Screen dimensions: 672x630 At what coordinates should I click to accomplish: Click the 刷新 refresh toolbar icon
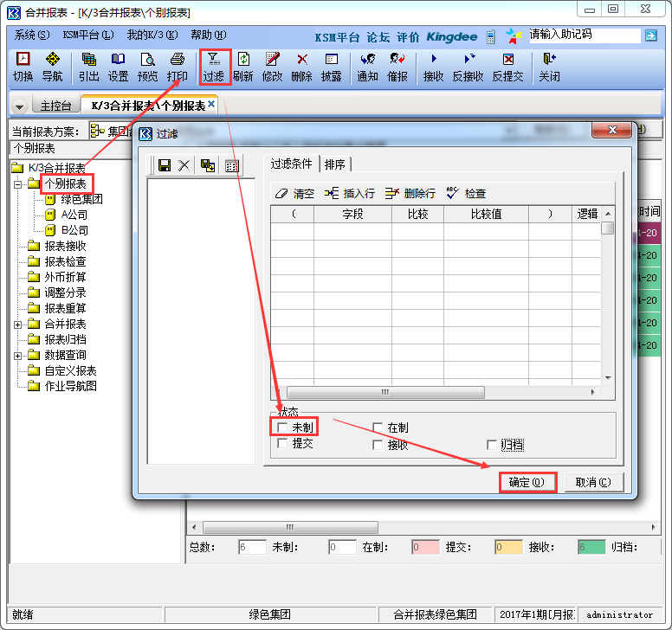[x=243, y=67]
